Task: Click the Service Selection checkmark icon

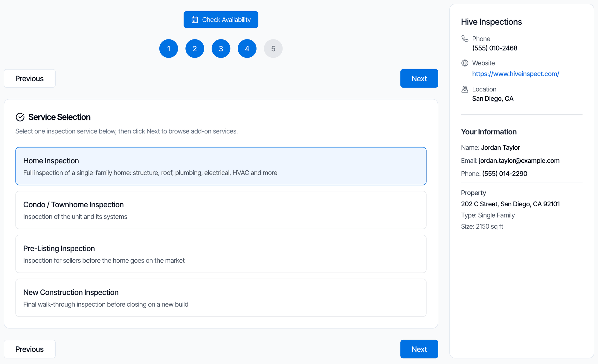Action: 20,117
